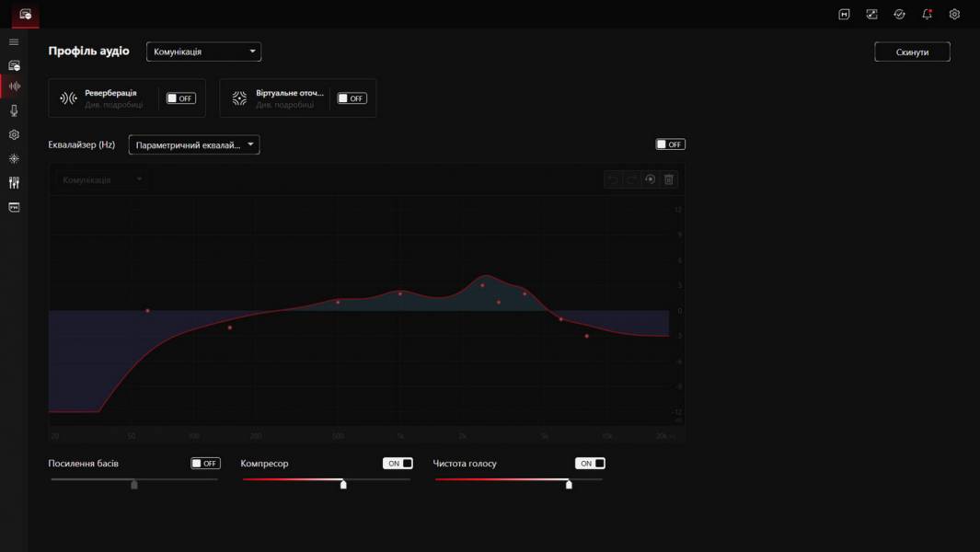This screenshot has height=552, width=980.
Task: Open the Профіль аудіо dropdown
Action: click(203, 52)
